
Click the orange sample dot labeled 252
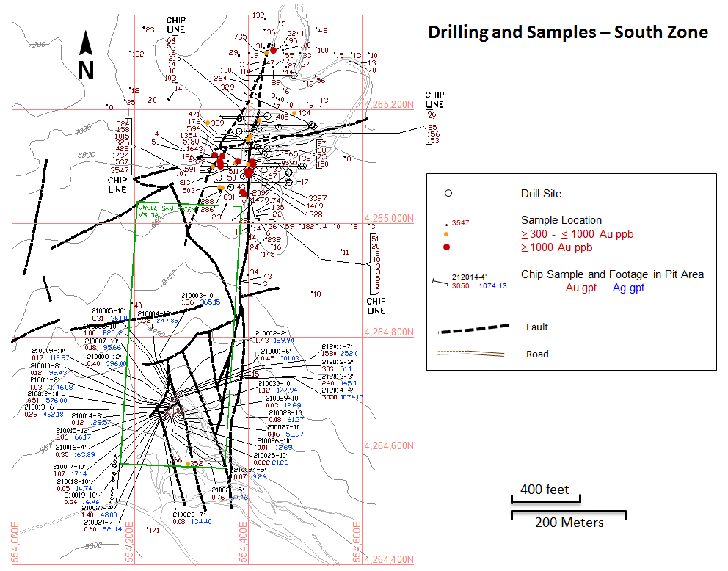[x=189, y=464]
